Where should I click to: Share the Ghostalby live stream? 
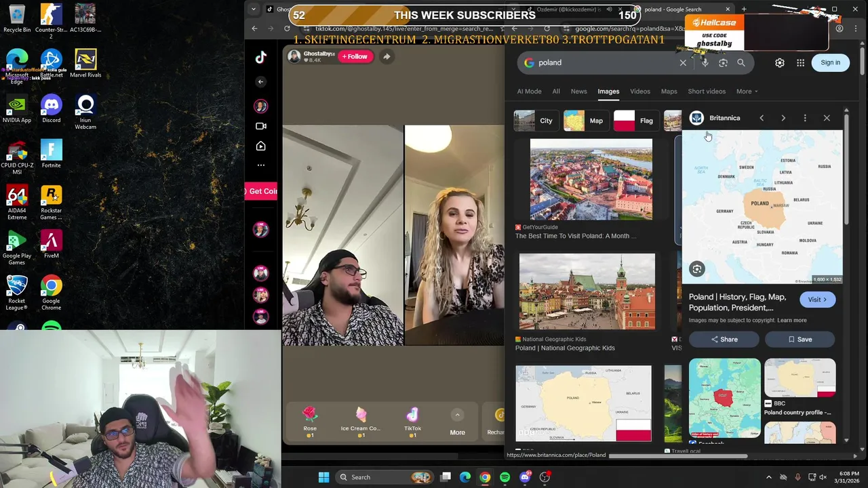pos(387,56)
